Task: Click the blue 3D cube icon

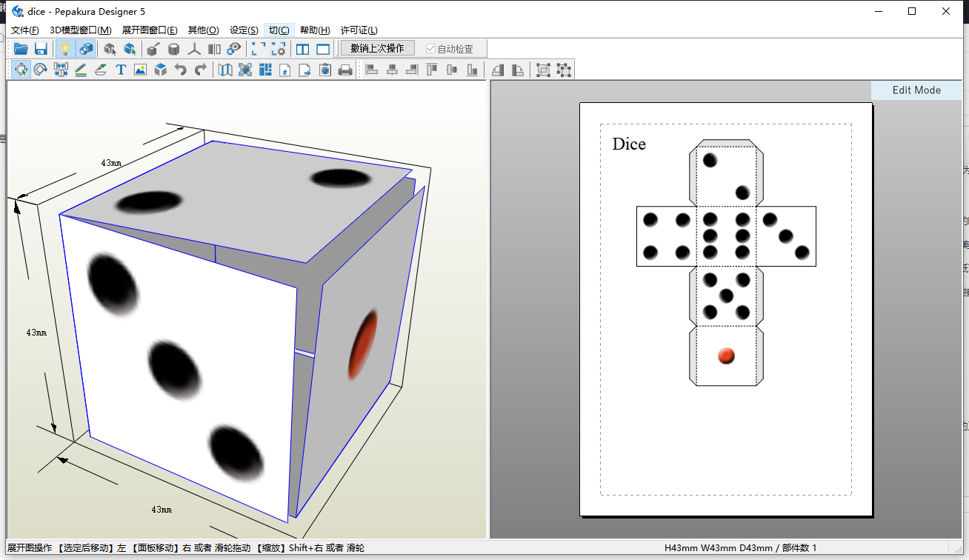Action: coord(161,70)
